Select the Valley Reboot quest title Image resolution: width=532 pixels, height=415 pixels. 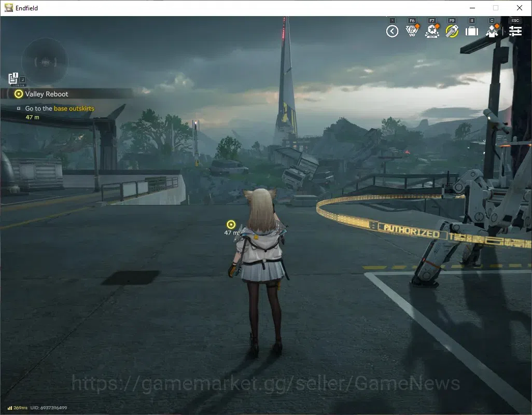click(47, 94)
